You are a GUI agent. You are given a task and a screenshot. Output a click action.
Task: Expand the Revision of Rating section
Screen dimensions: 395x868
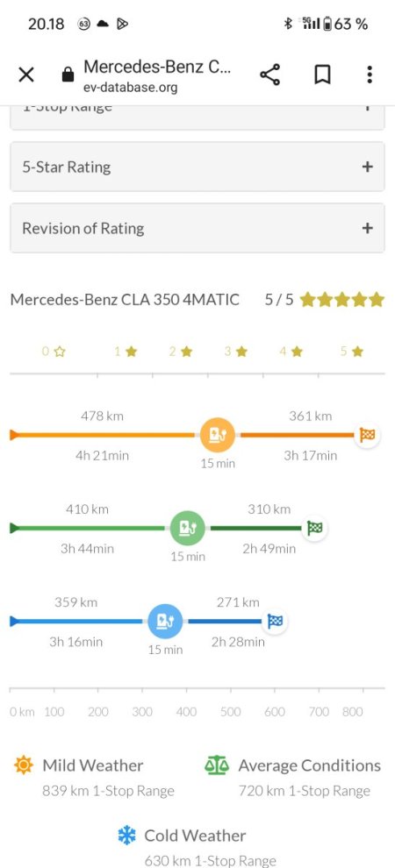(197, 228)
